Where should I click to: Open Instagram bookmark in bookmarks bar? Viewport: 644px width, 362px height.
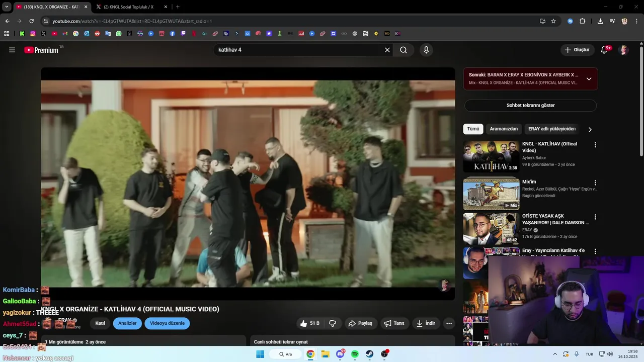pos(33,34)
